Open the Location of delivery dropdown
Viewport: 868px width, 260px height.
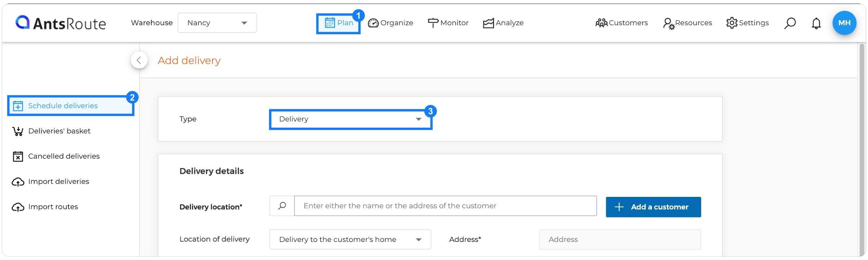[x=350, y=239]
